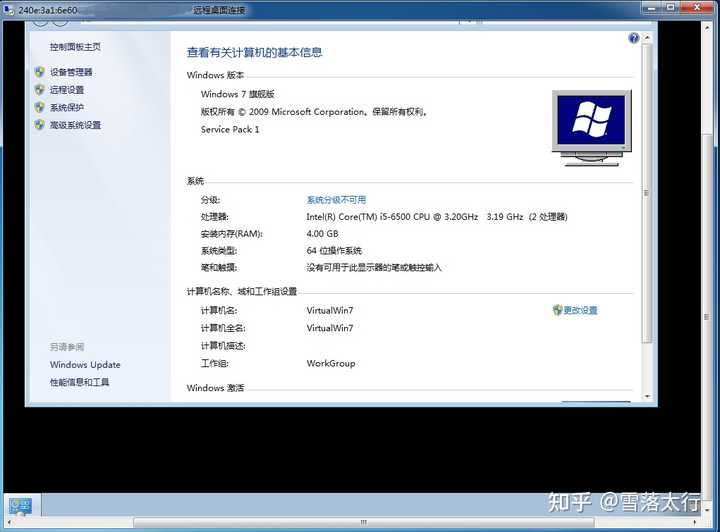Image resolution: width=720 pixels, height=532 pixels.
Task: Click the shield icon beside 系统保护
Action: pyautogui.click(x=39, y=107)
